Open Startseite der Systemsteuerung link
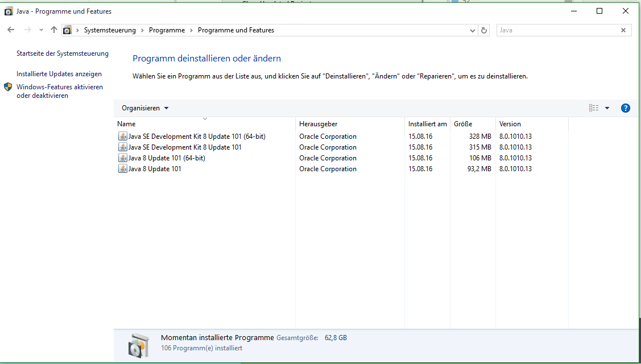Viewport: 641px width, 364px height. [63, 53]
